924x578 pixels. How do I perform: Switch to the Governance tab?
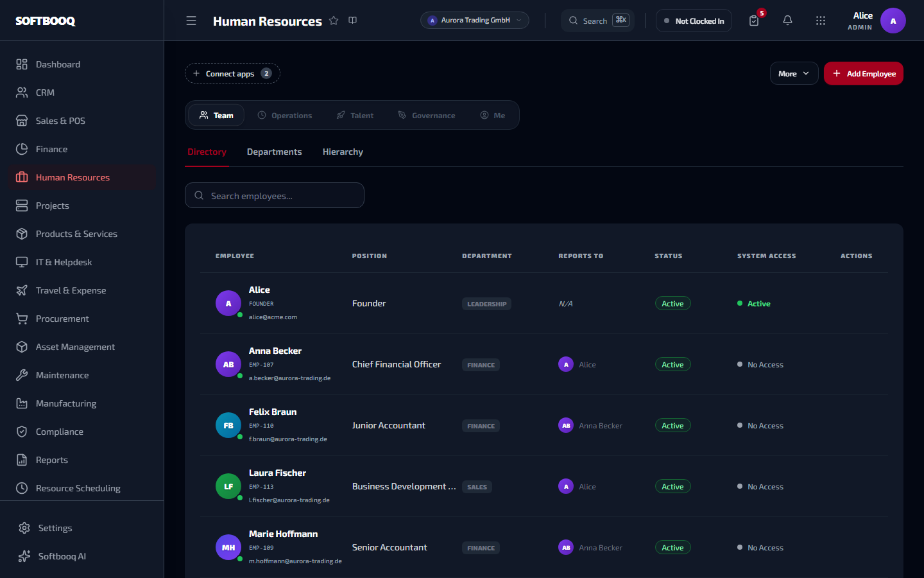click(x=427, y=115)
